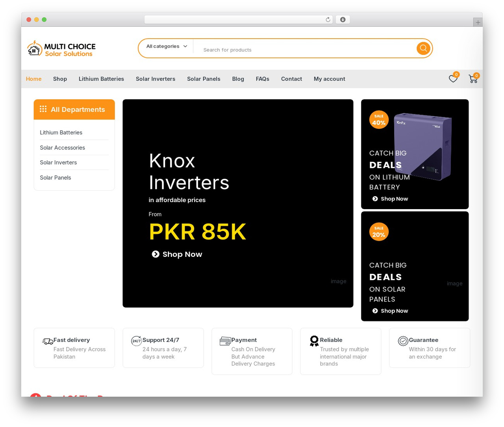Click the Knox lithium battery product image

pos(423,147)
